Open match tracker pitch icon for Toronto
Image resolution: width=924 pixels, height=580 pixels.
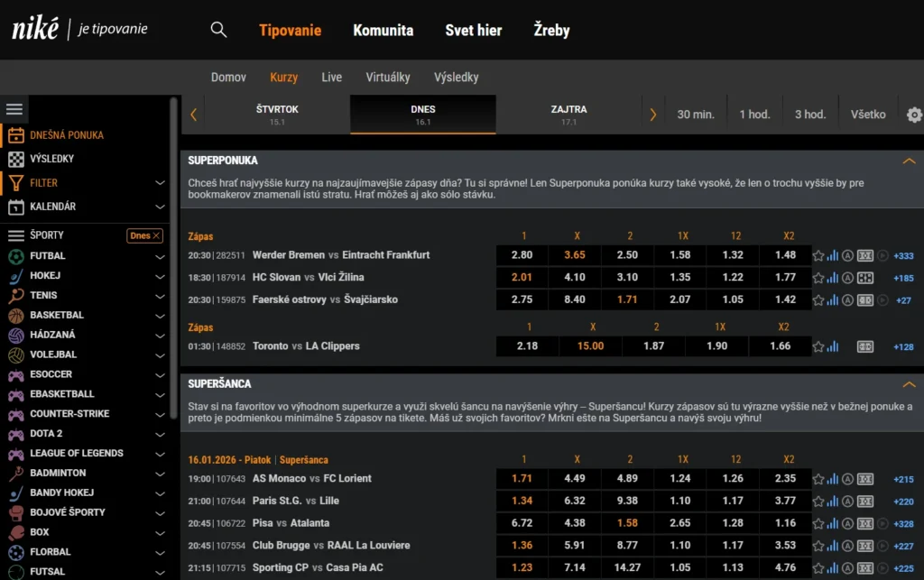pyautogui.click(x=864, y=346)
